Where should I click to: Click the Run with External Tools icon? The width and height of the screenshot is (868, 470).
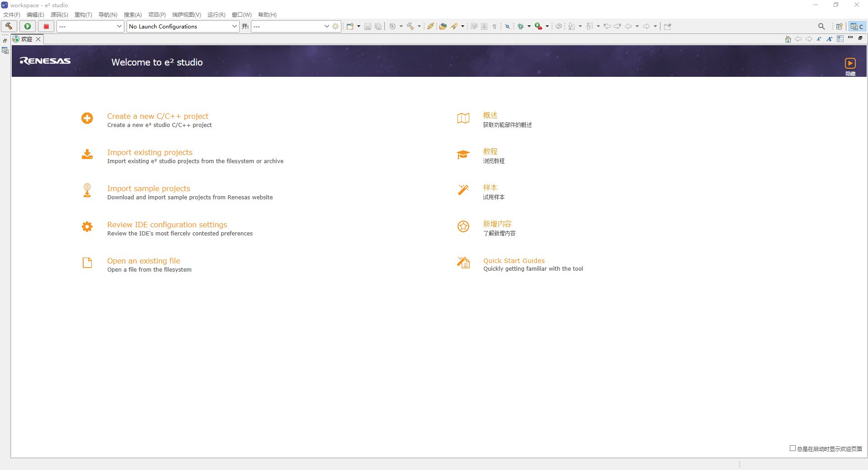click(x=538, y=26)
